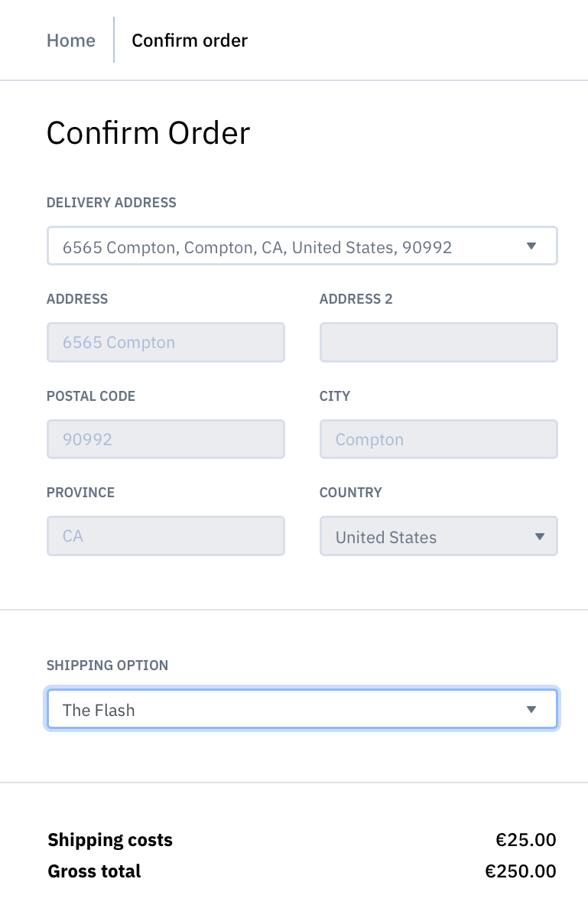Click the Shipping Option dropdown arrow
The image size is (588, 918).
click(x=533, y=708)
